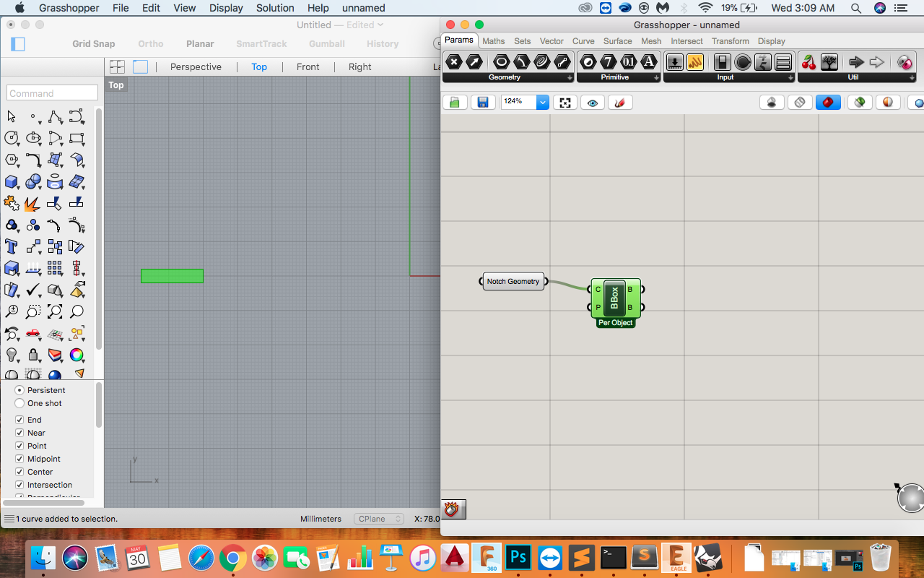Select the Zoom window tool
The width and height of the screenshot is (924, 578).
(33, 311)
